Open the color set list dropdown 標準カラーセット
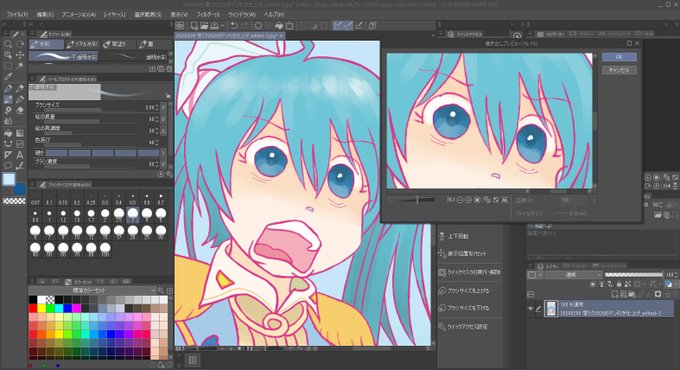The image size is (680, 370). click(92, 291)
